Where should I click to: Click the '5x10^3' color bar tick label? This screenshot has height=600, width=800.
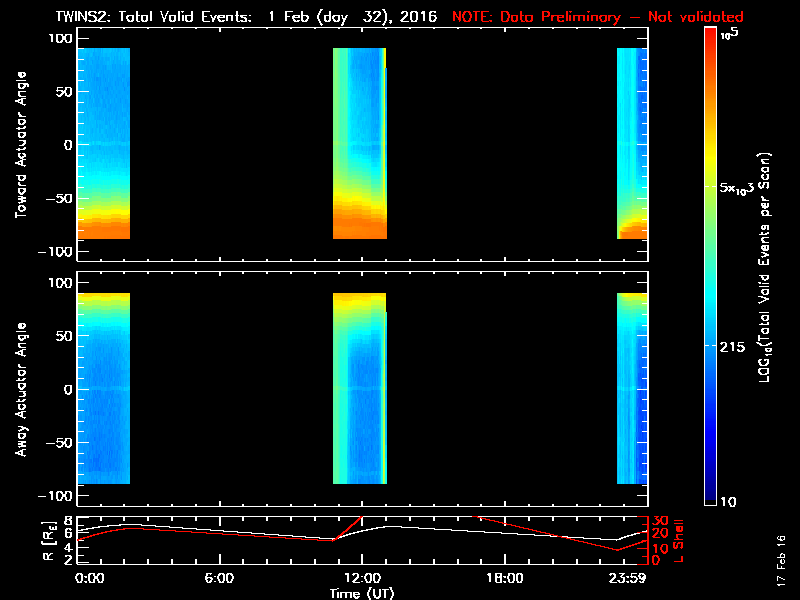click(737, 187)
